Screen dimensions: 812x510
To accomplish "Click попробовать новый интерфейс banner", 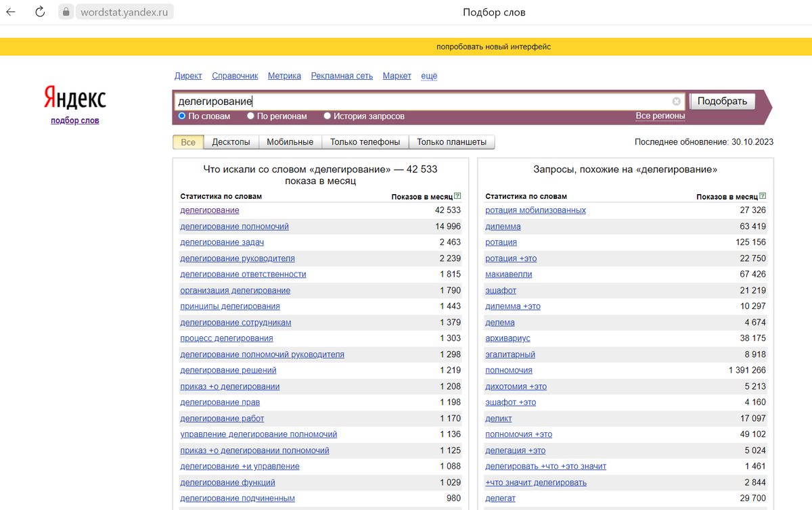I will [494, 47].
